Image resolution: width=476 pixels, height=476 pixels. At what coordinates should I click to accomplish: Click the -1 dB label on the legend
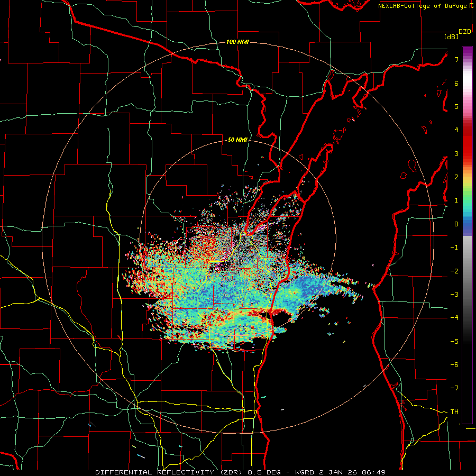click(454, 248)
